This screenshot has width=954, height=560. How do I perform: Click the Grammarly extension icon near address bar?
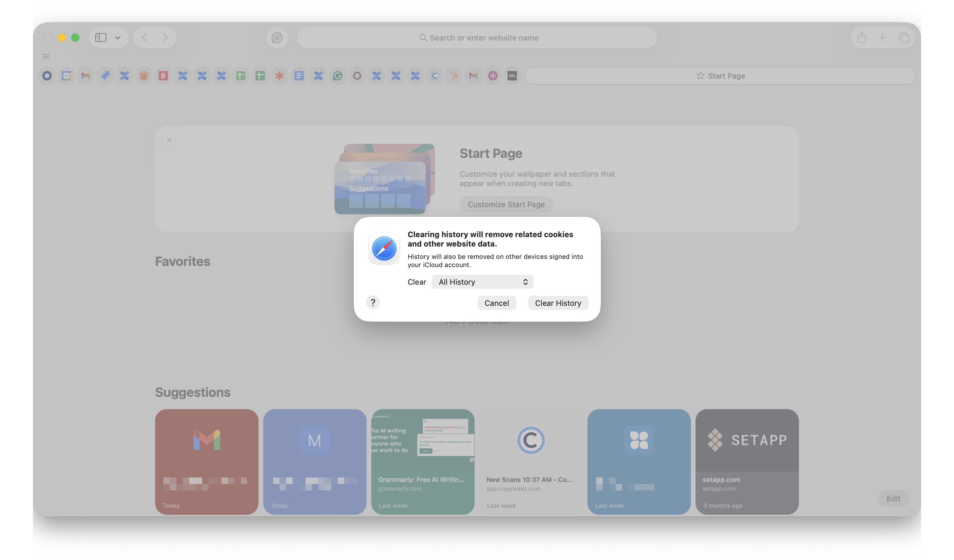[277, 38]
